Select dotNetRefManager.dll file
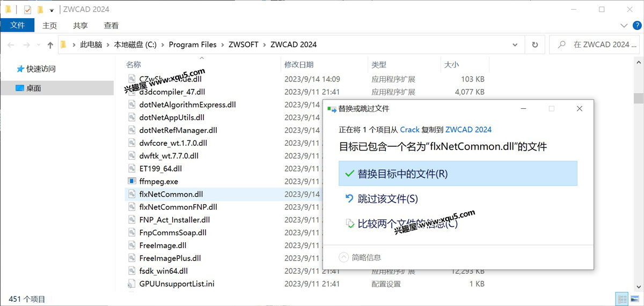This screenshot has width=644, height=306. tap(178, 130)
